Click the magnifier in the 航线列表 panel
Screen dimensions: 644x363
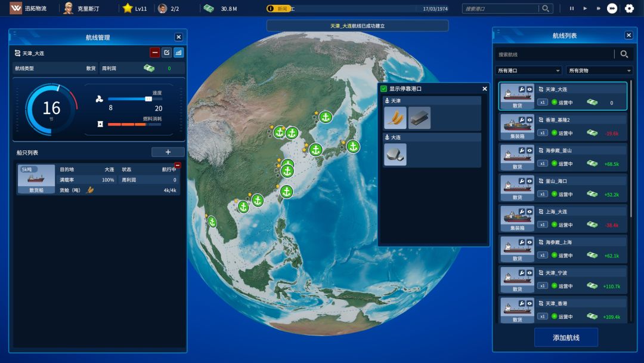(x=624, y=54)
